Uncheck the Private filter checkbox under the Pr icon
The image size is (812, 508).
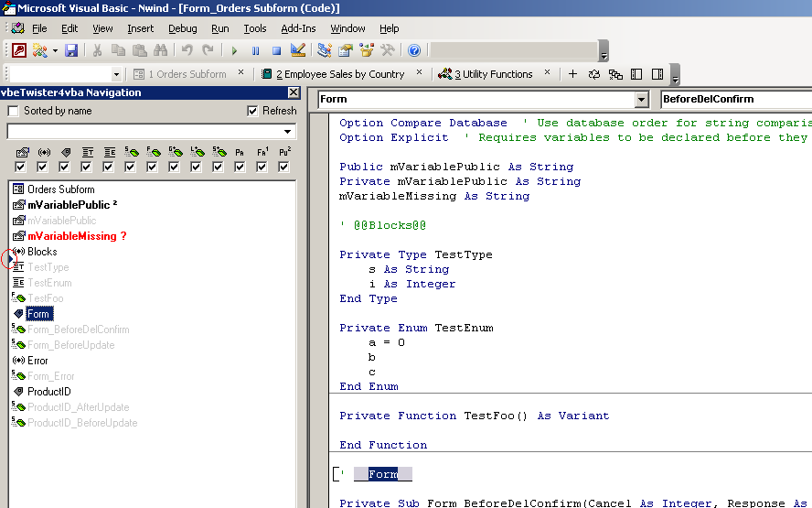240,167
